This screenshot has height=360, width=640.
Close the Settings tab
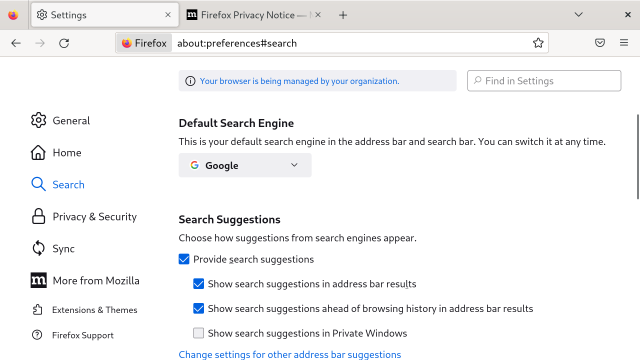(x=168, y=15)
